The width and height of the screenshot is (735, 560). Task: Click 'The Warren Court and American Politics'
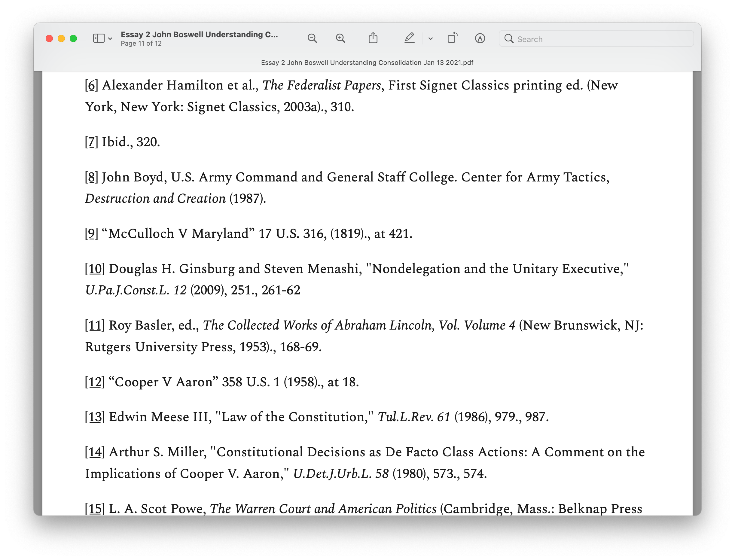pos(323,509)
